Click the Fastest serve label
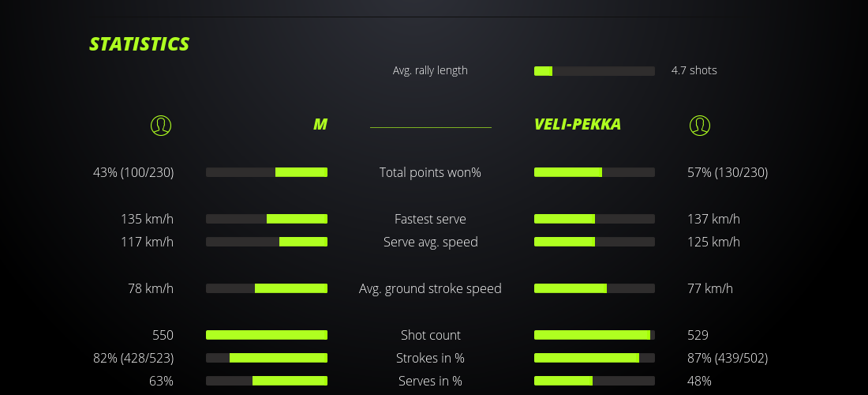868x395 pixels. (430, 219)
